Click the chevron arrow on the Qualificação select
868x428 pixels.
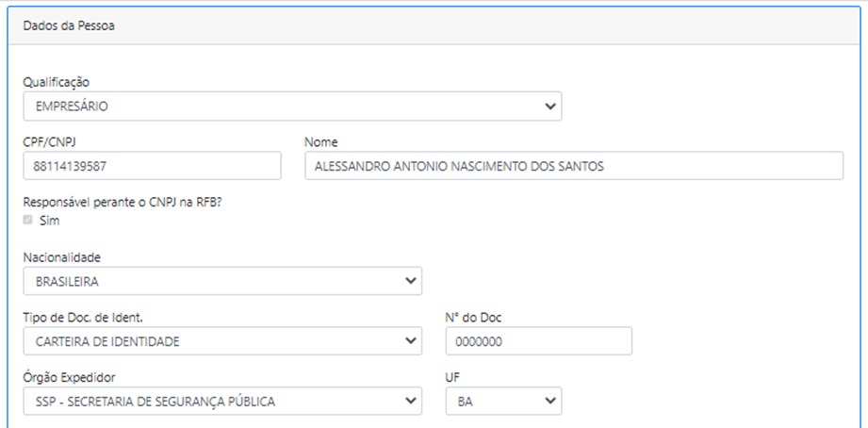point(549,107)
